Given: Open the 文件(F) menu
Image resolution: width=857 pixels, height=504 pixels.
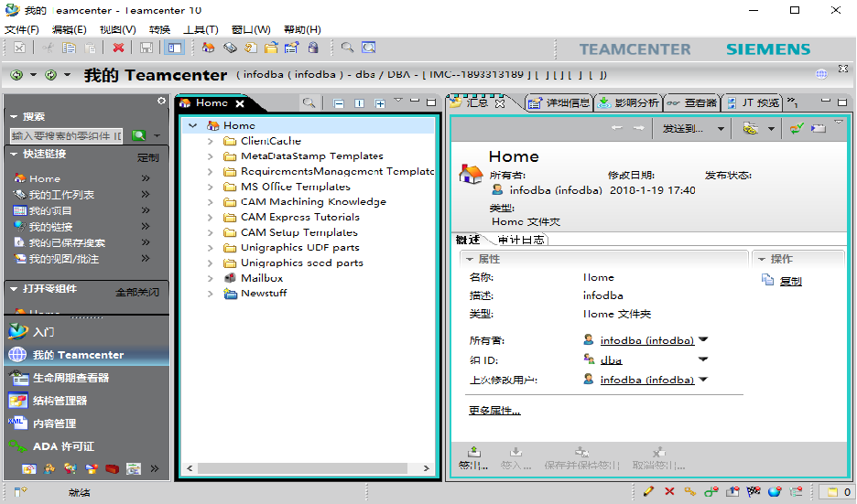Looking at the screenshot, I should (22, 29).
